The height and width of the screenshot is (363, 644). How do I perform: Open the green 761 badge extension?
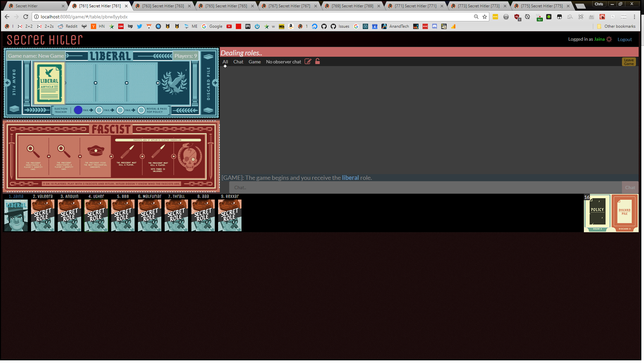point(539,18)
